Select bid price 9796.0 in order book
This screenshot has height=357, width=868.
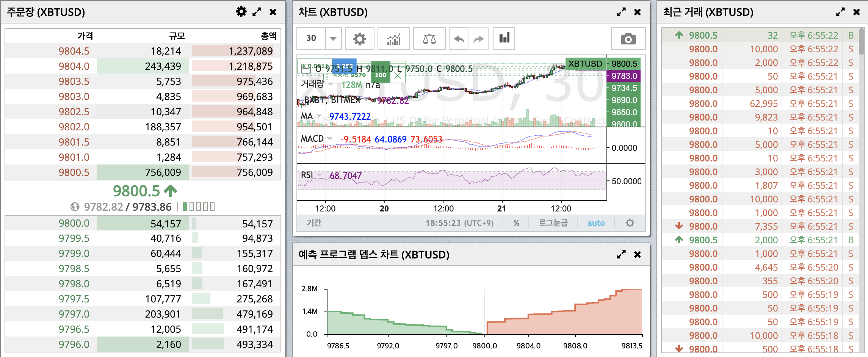point(74,344)
